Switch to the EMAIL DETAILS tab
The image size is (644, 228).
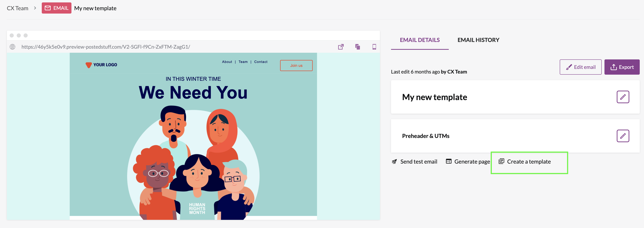419,40
